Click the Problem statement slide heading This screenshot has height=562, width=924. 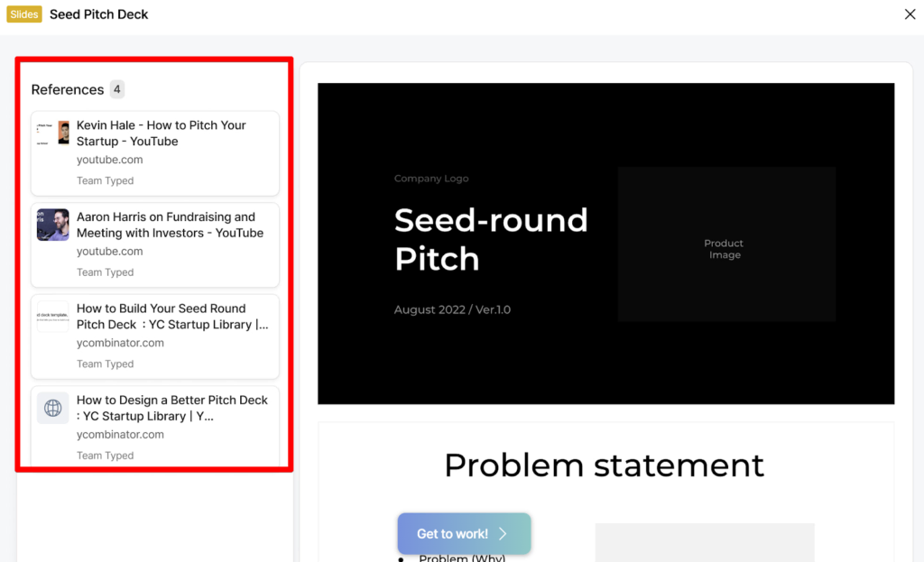(604, 465)
